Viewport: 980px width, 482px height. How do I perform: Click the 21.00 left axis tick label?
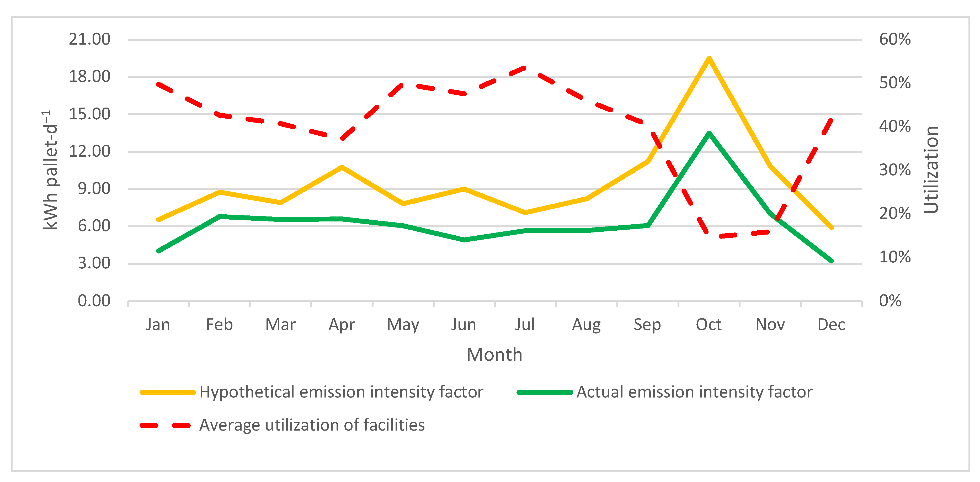(x=89, y=39)
